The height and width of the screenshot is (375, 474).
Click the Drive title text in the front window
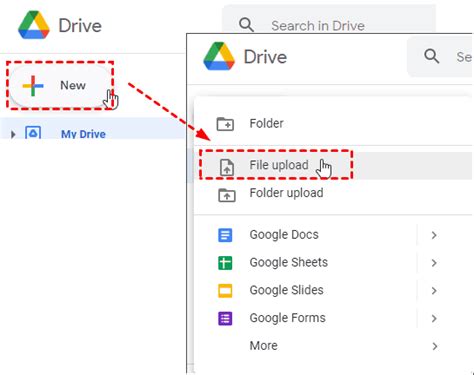click(265, 57)
